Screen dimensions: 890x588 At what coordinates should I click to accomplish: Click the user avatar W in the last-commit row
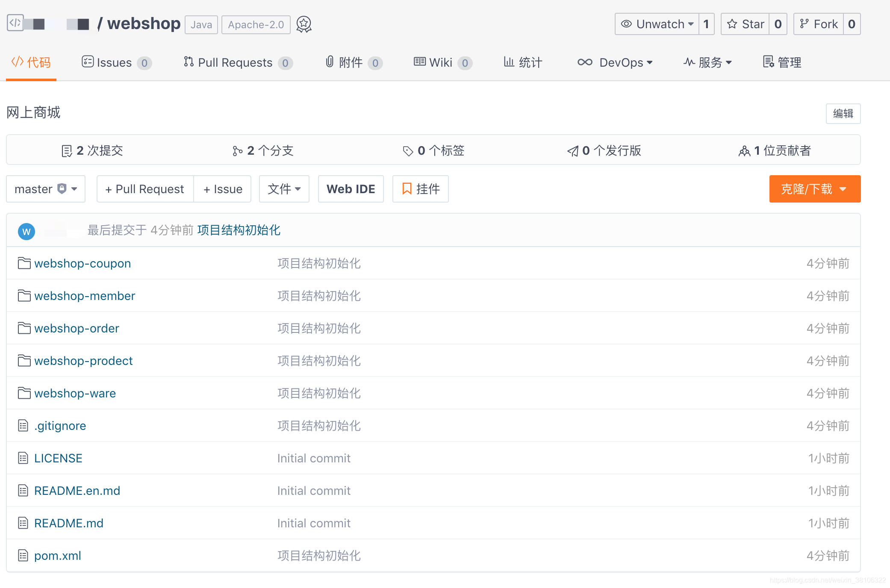coord(26,231)
